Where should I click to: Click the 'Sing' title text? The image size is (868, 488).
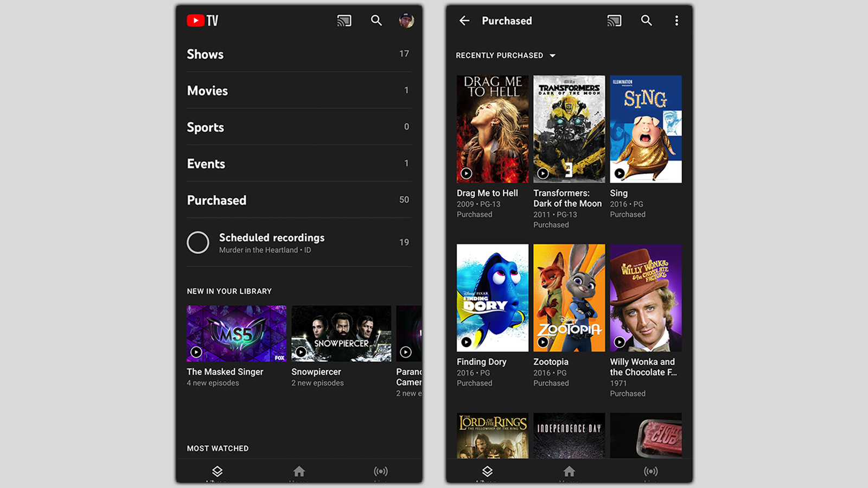pyautogui.click(x=618, y=193)
